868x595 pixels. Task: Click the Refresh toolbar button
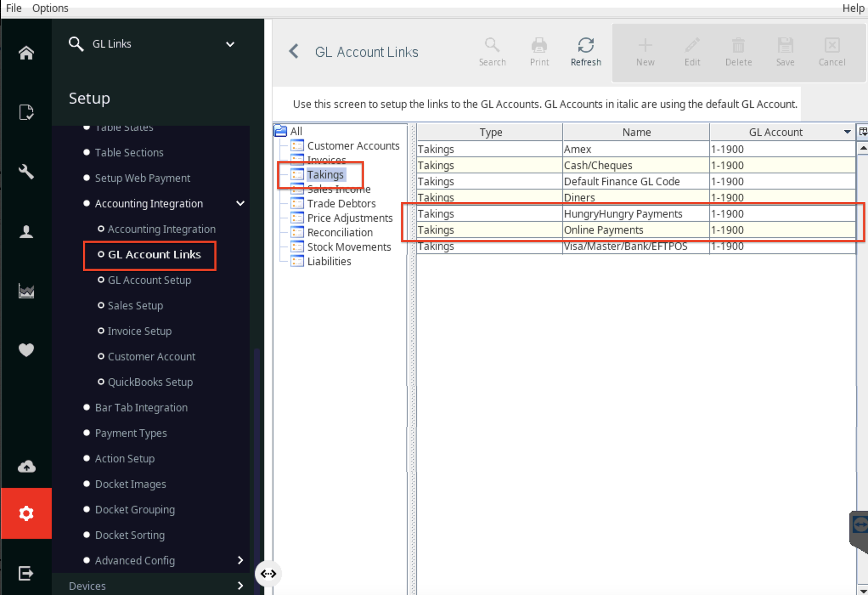[586, 52]
